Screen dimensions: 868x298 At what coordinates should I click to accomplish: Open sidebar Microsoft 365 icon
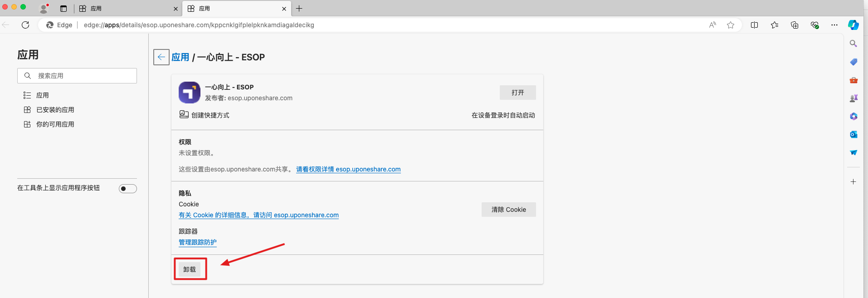point(853,116)
